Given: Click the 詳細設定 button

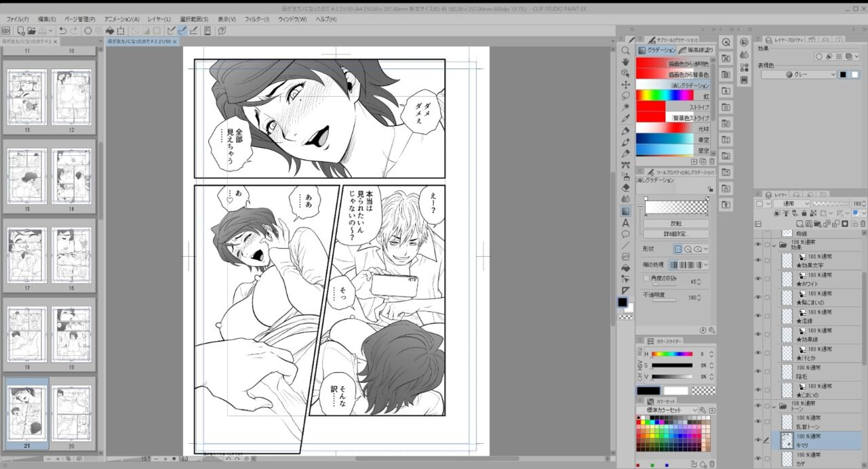Looking at the screenshot, I should 676,234.
